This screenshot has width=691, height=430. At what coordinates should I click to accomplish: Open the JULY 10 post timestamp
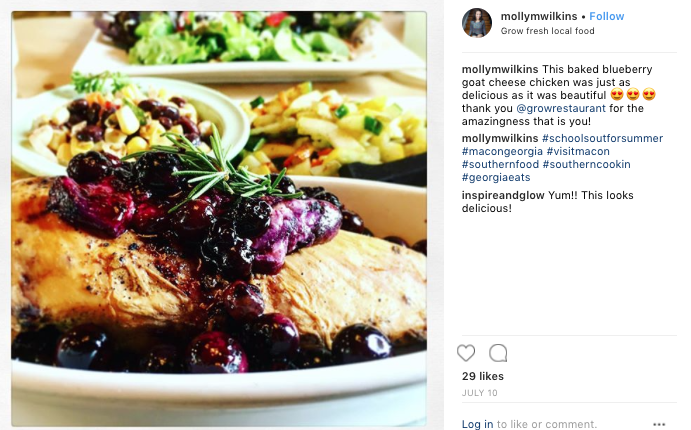coord(479,393)
